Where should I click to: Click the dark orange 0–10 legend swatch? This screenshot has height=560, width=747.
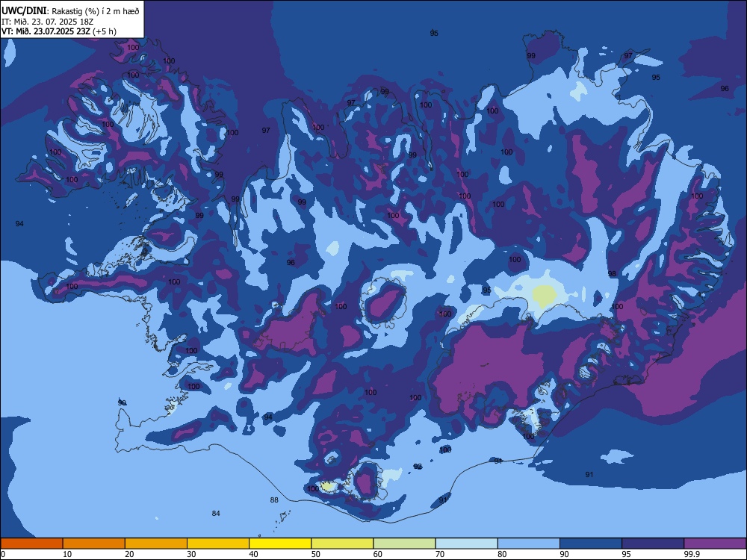32,544
